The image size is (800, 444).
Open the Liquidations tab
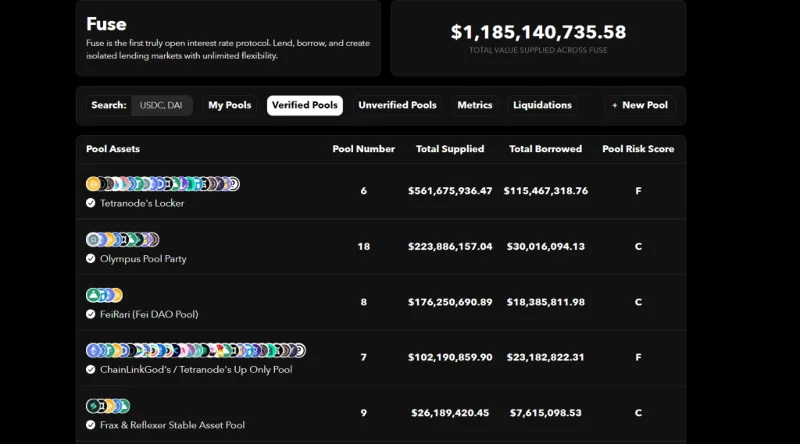(542, 105)
